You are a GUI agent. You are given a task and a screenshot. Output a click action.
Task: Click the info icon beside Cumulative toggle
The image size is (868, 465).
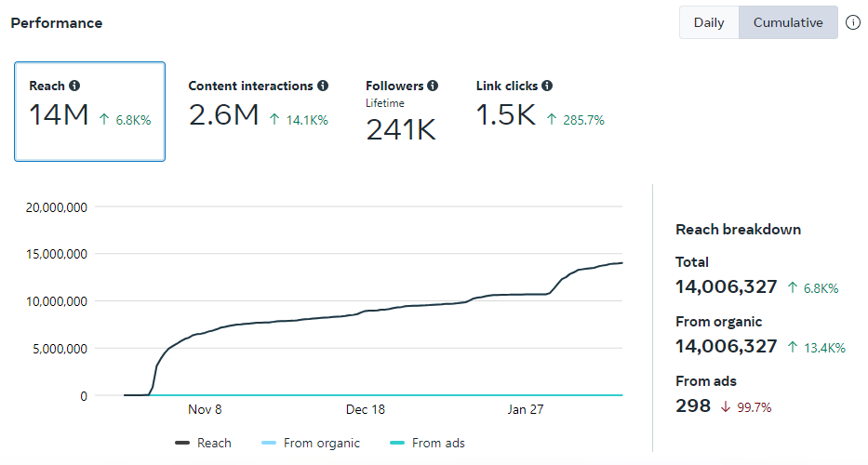853,22
